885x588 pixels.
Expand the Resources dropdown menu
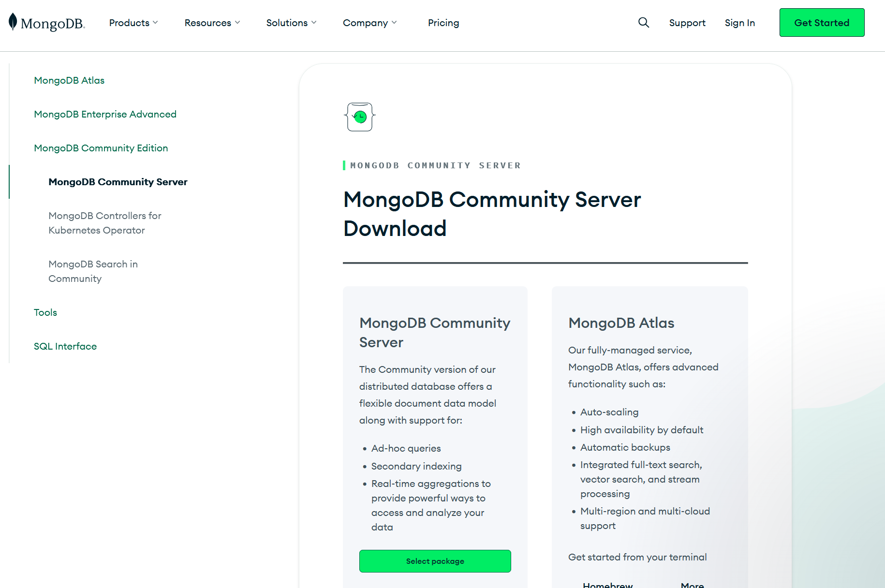point(212,23)
